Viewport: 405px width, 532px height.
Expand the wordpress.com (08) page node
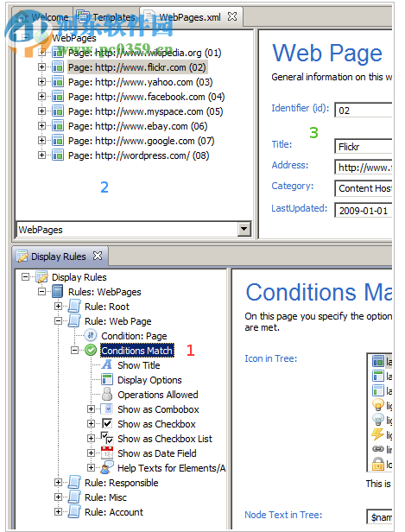[x=41, y=155]
